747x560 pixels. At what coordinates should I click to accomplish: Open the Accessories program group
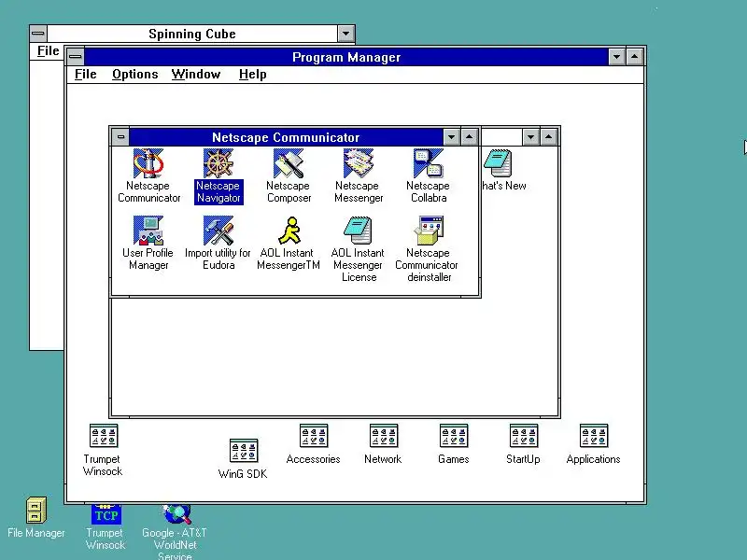tap(314, 436)
